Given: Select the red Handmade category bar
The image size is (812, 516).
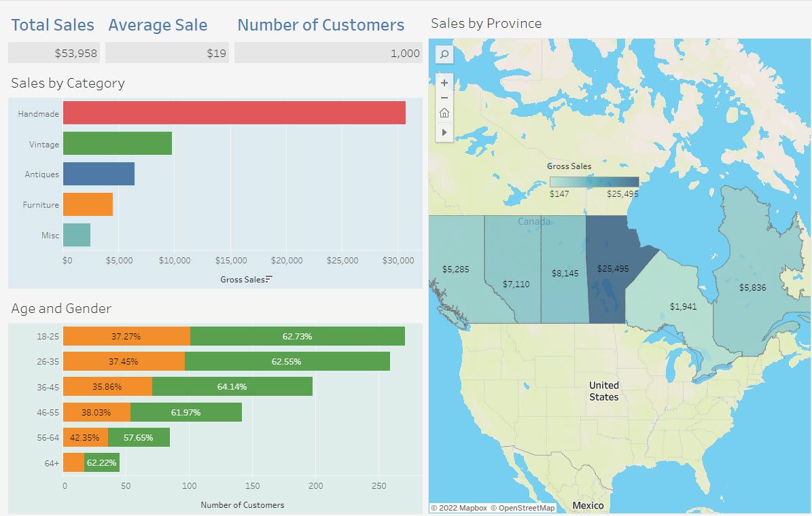Looking at the screenshot, I should (x=234, y=113).
